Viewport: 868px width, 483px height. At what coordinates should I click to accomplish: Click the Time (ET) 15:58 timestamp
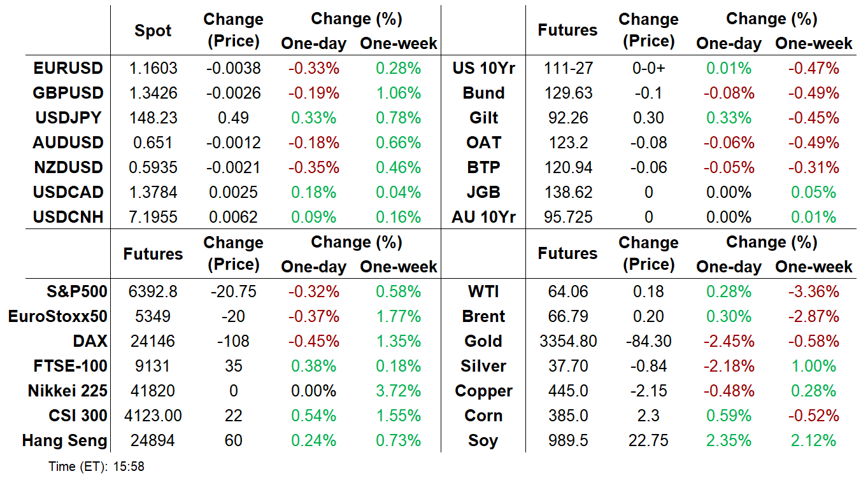[97, 466]
